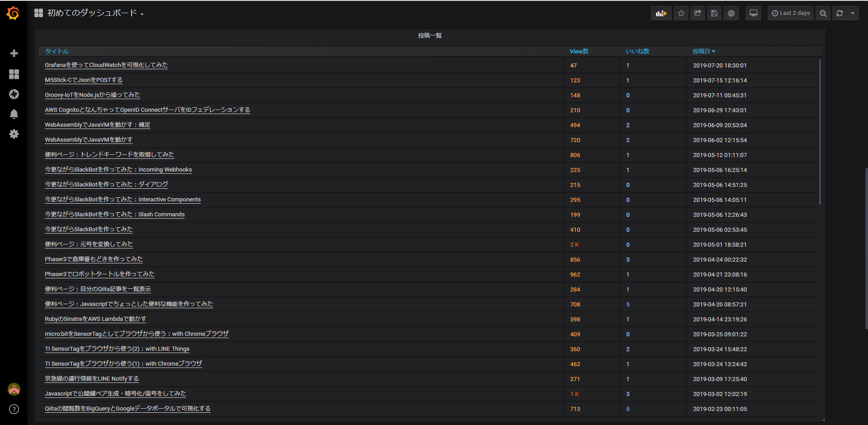Open the micro:bit SensorTag Chrome article

(137, 334)
